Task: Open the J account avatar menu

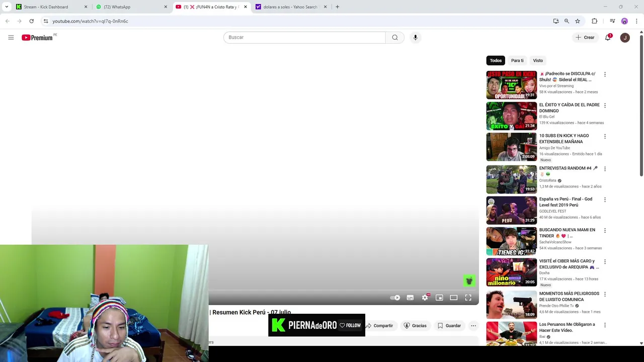Action: pos(625,37)
